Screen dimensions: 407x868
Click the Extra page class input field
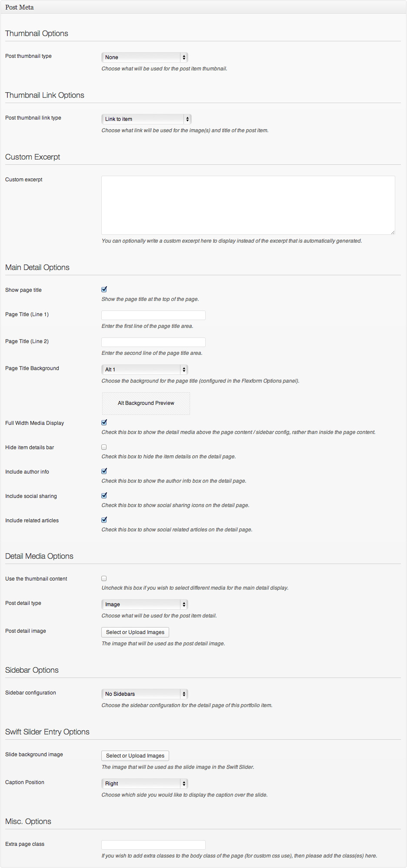(x=153, y=845)
